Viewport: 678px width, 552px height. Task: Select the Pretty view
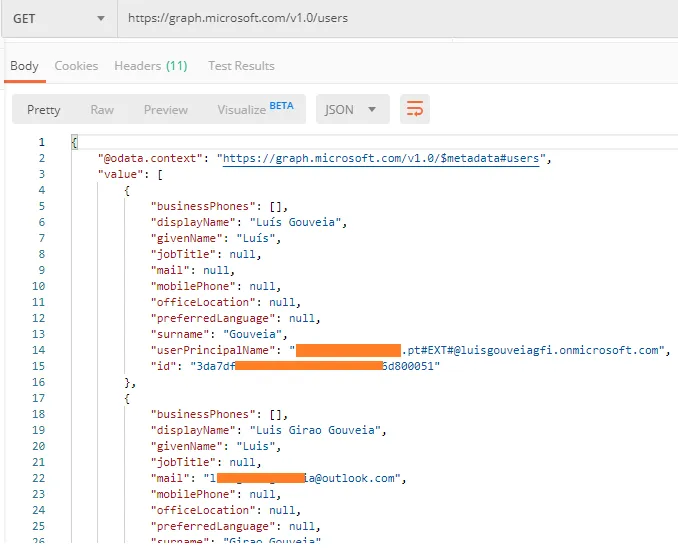(x=44, y=110)
